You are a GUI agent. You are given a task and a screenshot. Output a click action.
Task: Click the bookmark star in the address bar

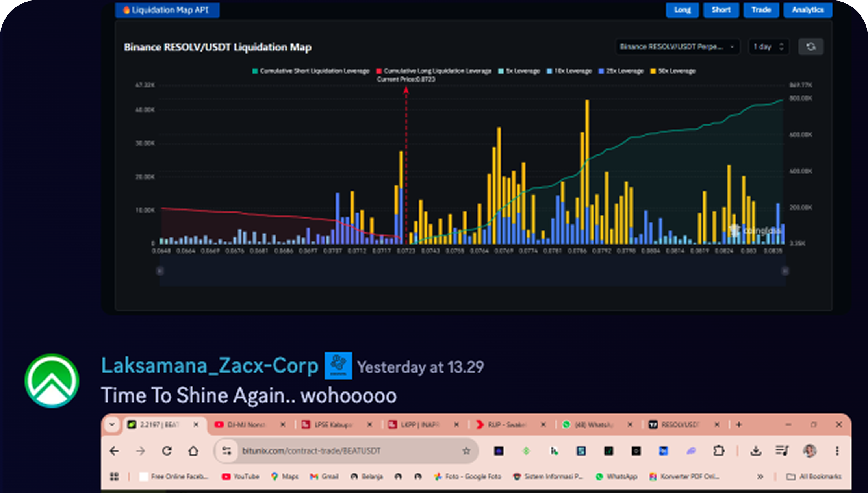[466, 450]
